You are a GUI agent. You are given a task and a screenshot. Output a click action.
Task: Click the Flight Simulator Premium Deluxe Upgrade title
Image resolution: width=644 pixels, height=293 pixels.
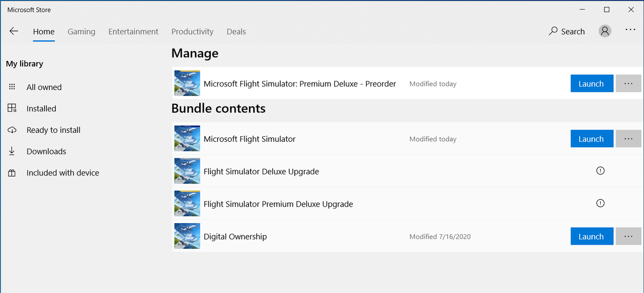click(278, 204)
